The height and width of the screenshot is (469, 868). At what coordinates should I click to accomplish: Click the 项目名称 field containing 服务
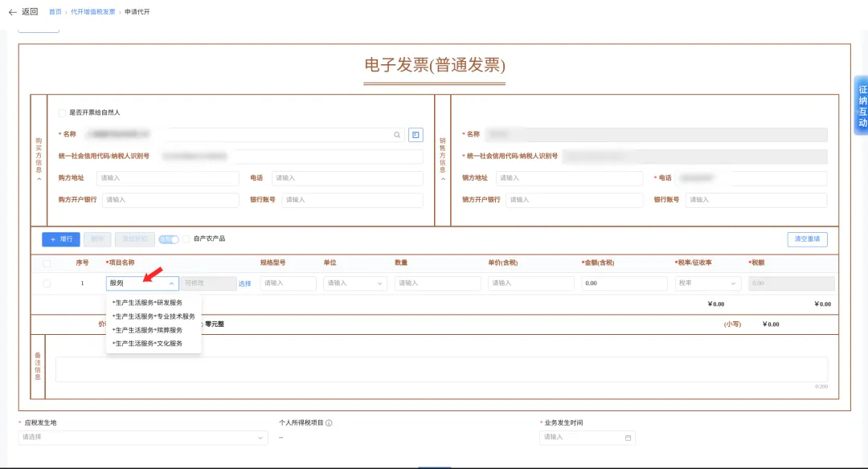[142, 283]
